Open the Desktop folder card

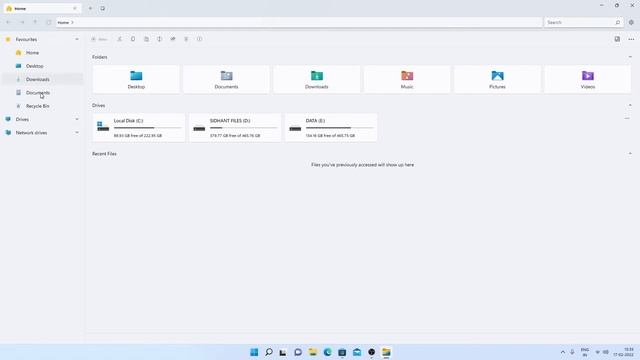pos(136,80)
